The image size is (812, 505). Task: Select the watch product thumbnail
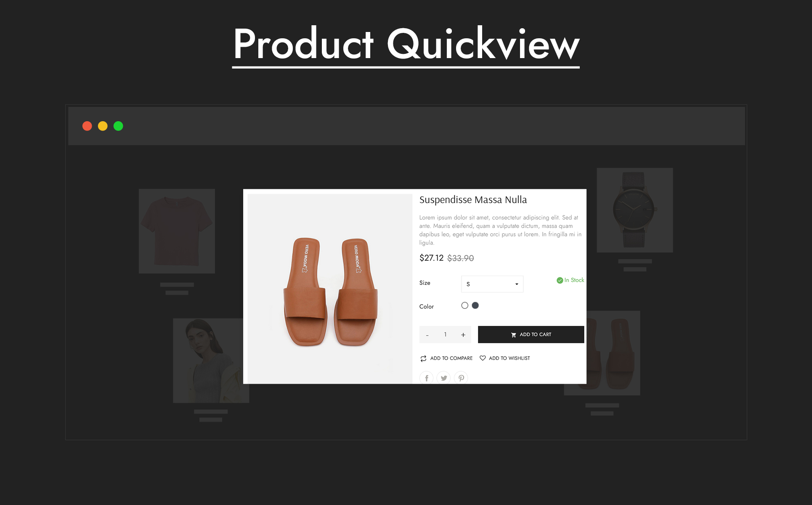click(x=635, y=210)
